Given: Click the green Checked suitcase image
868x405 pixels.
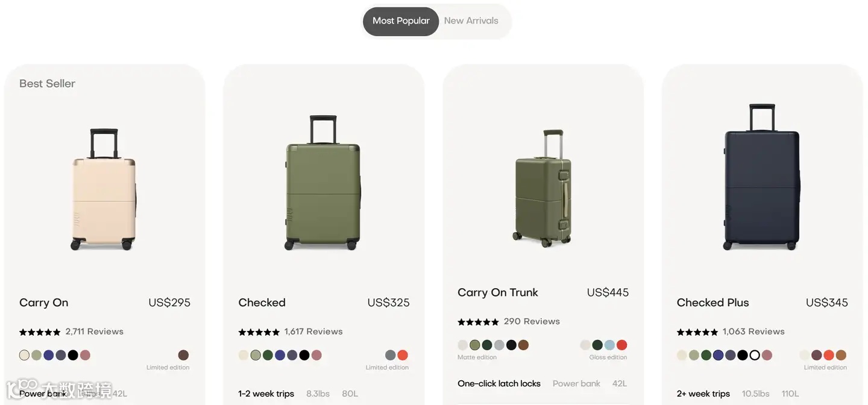Looking at the screenshot, I should coord(323,183).
